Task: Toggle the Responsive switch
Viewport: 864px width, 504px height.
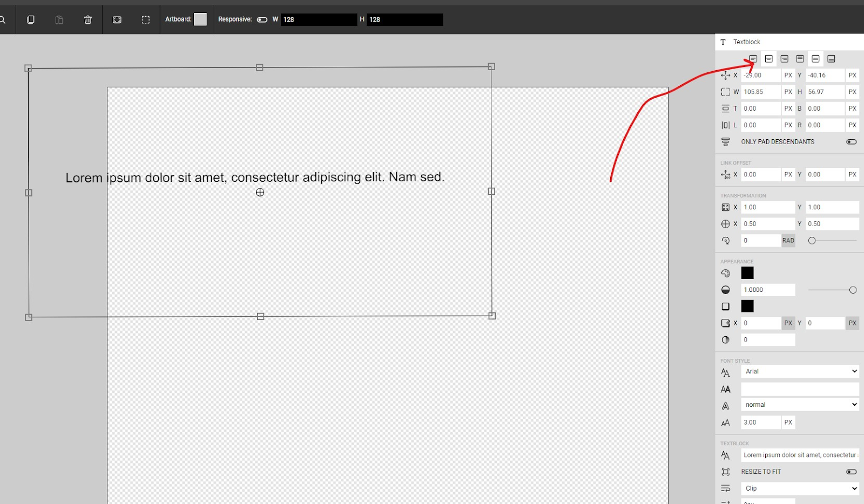Action: (x=262, y=19)
